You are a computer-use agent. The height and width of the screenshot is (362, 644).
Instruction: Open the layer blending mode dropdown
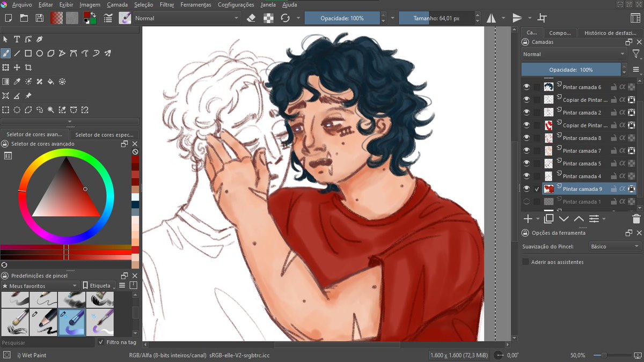pyautogui.click(x=574, y=54)
